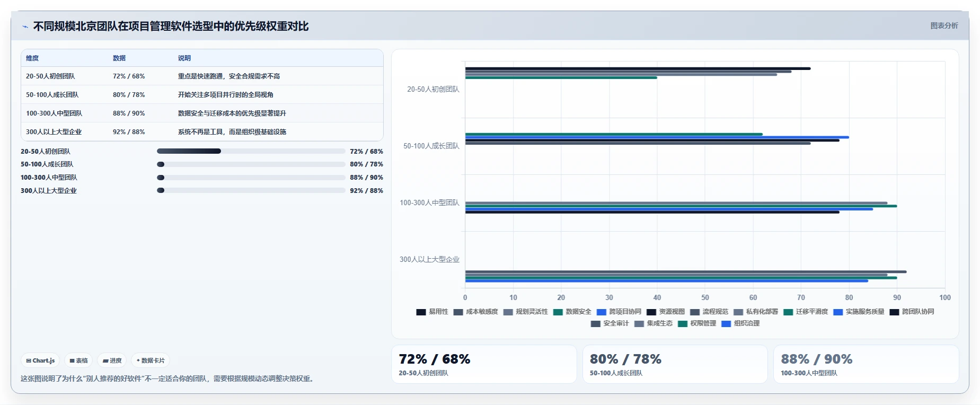Click the 说明 column header
The height and width of the screenshot is (405, 980).
click(184, 58)
